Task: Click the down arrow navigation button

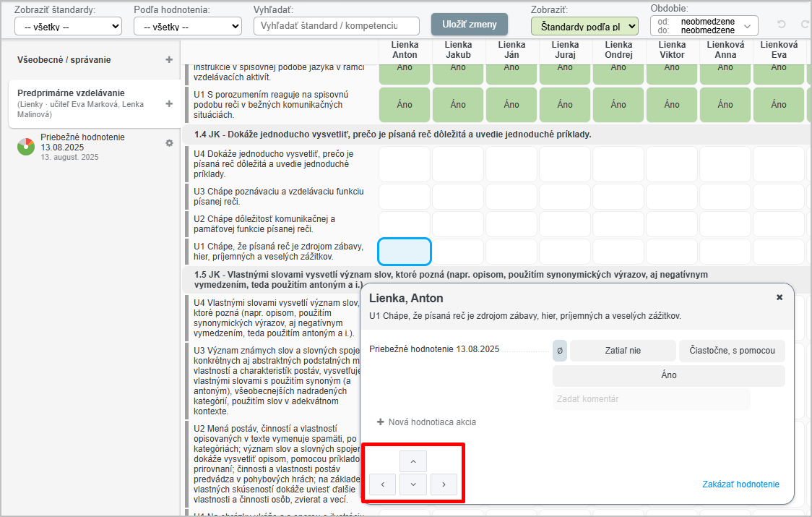Action: pyautogui.click(x=413, y=484)
